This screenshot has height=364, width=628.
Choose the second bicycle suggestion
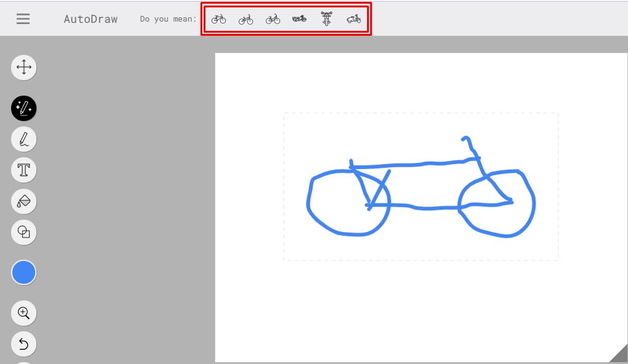246,19
